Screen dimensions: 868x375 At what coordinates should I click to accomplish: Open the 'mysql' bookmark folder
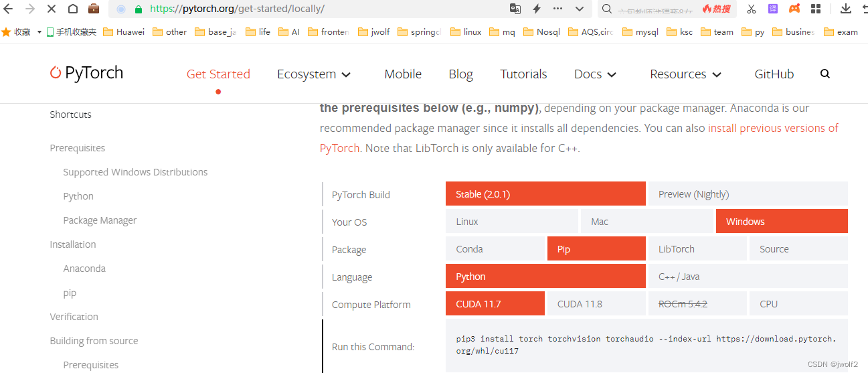click(x=640, y=31)
